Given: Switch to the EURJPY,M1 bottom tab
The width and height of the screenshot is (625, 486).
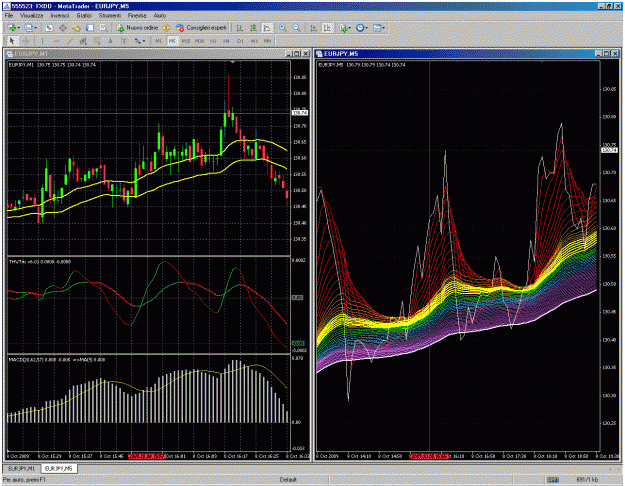Looking at the screenshot, I should [x=22, y=468].
